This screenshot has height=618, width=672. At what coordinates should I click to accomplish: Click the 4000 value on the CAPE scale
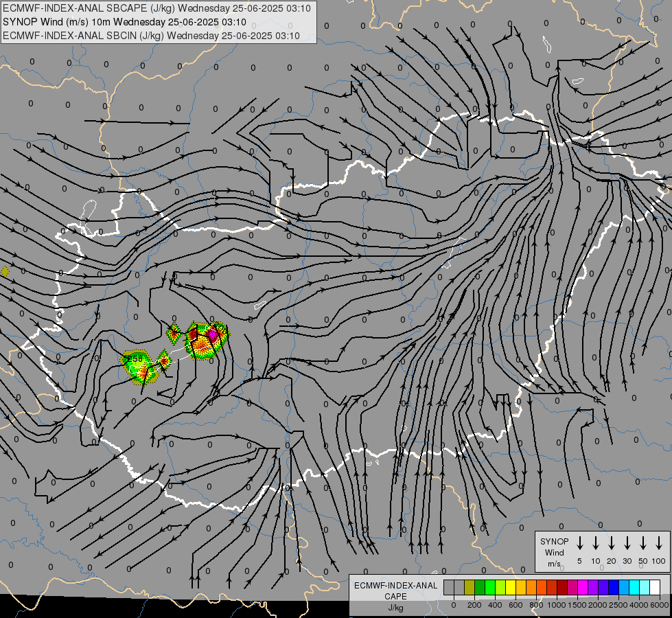click(638, 605)
